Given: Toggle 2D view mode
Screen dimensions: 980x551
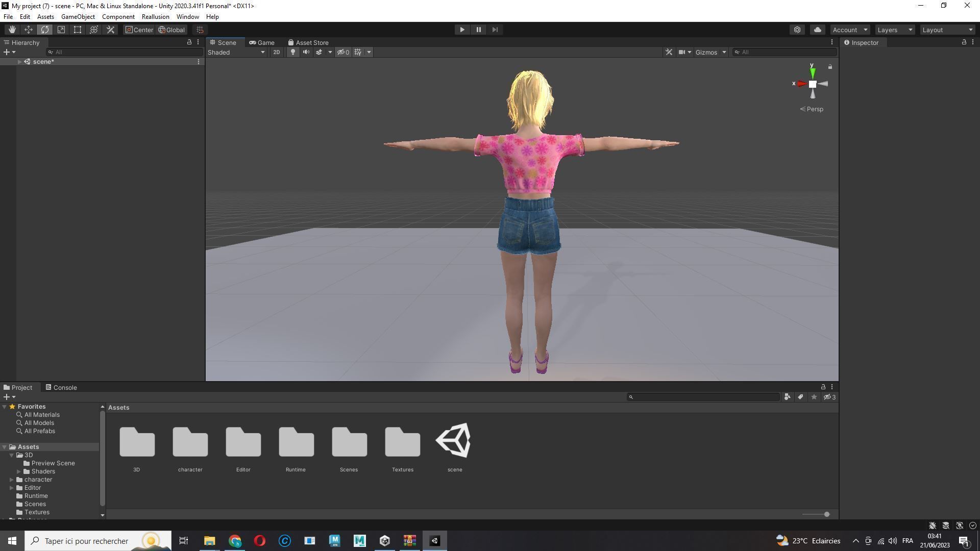Looking at the screenshot, I should (x=276, y=52).
